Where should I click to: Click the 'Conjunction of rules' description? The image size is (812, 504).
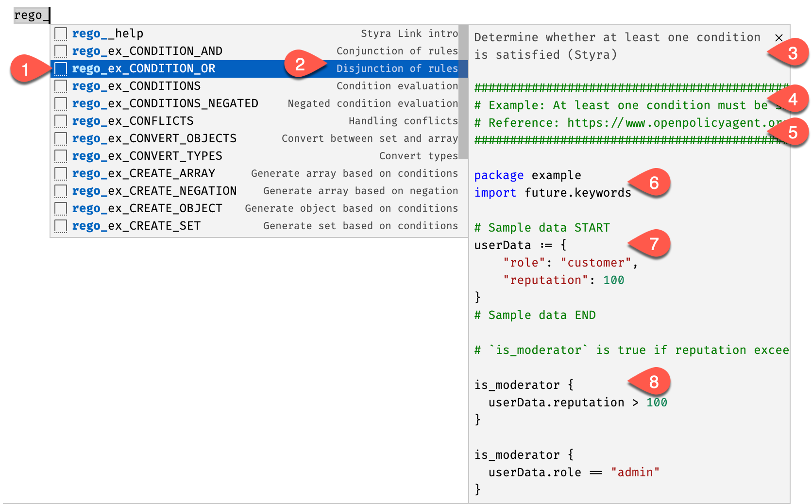point(397,51)
